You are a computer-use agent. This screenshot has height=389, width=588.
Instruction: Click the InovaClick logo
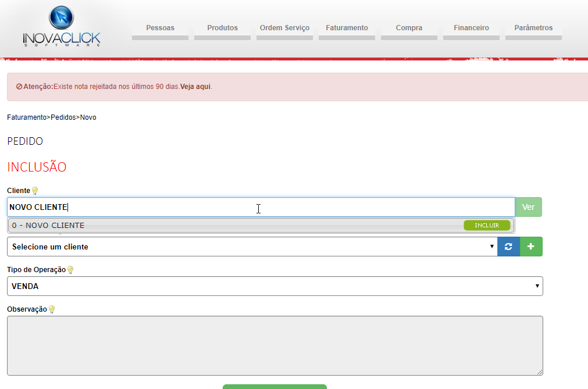click(x=62, y=27)
